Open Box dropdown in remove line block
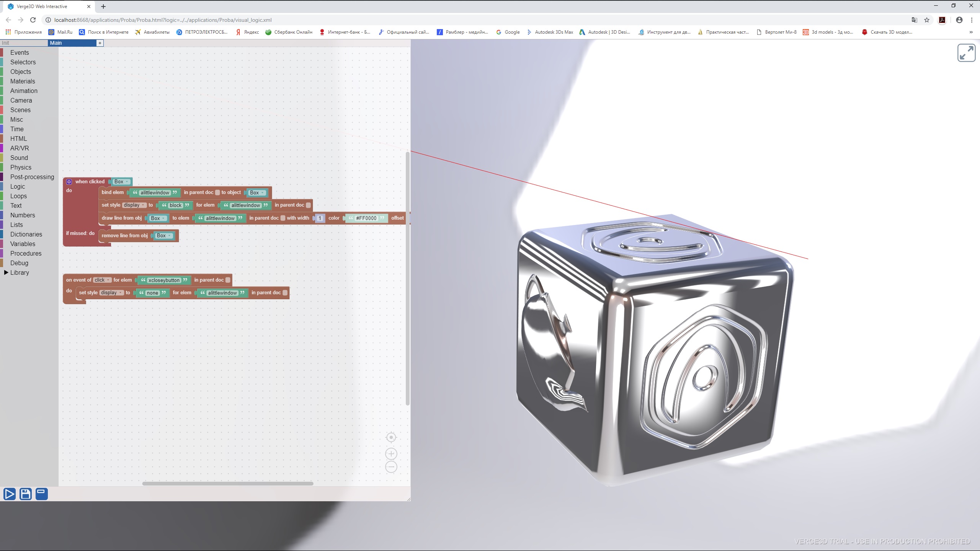The height and width of the screenshot is (551, 980). point(164,236)
